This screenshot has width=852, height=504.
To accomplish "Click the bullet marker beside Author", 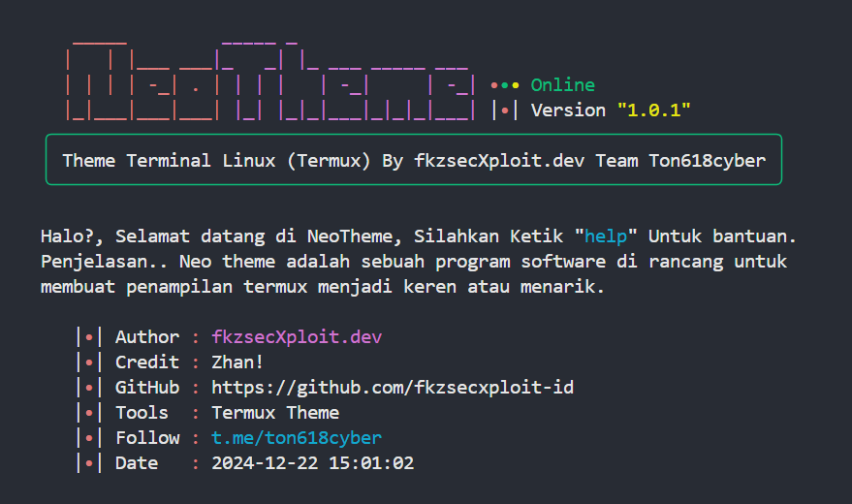I will [89, 337].
